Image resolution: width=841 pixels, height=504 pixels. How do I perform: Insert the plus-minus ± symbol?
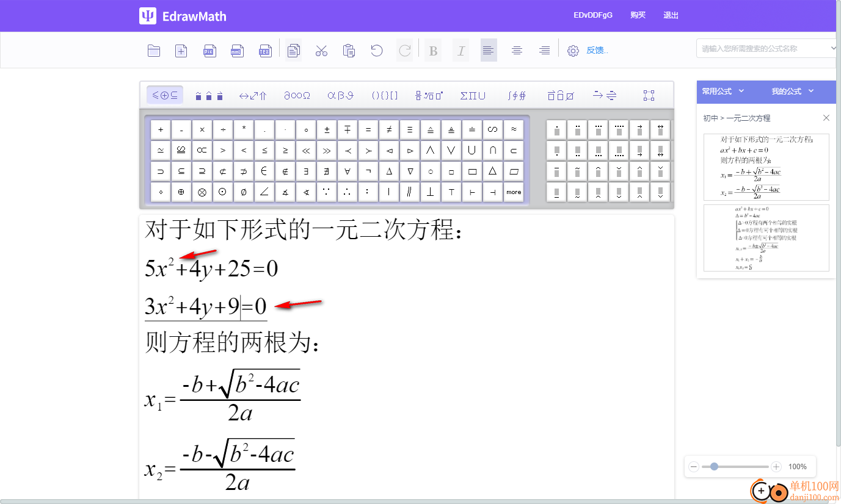point(327,129)
